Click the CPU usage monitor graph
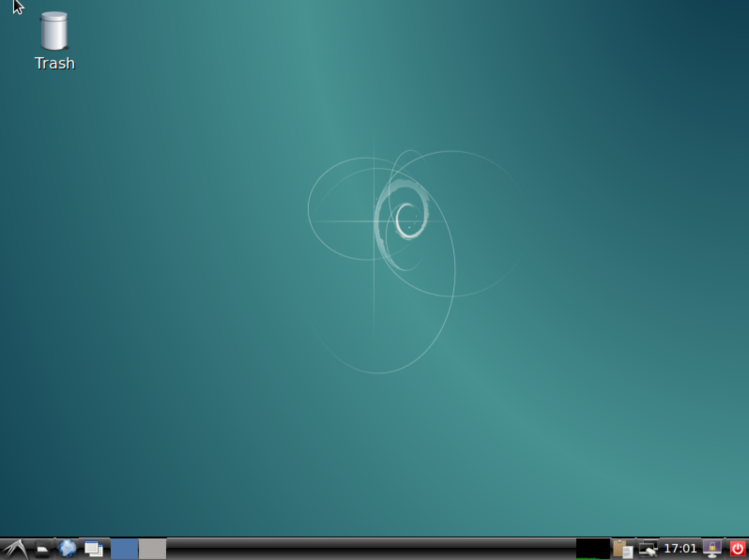 pyautogui.click(x=593, y=549)
